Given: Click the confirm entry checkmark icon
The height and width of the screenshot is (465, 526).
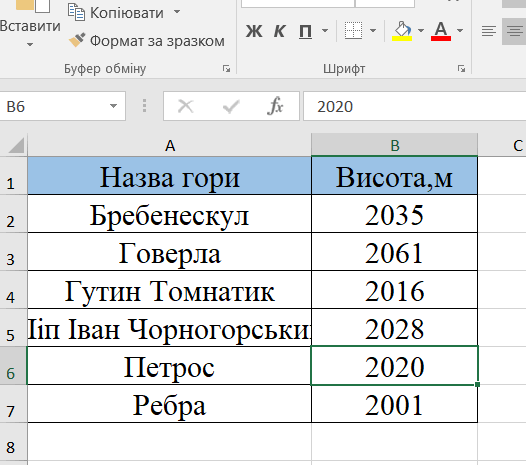Looking at the screenshot, I should [x=231, y=107].
